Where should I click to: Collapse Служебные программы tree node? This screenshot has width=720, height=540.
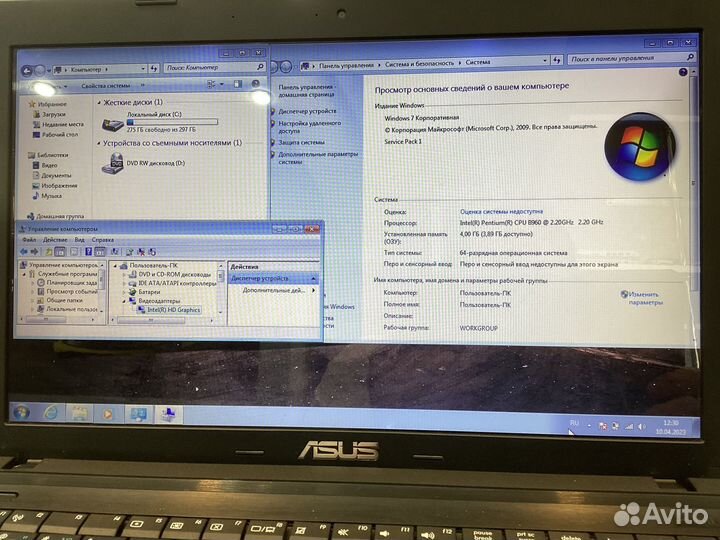point(24,274)
